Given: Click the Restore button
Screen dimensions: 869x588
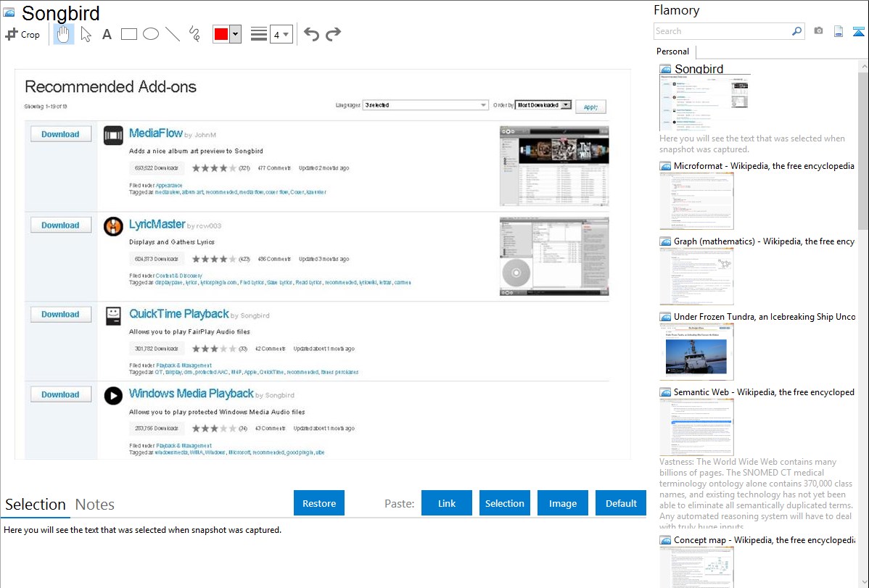Looking at the screenshot, I should click(x=319, y=503).
